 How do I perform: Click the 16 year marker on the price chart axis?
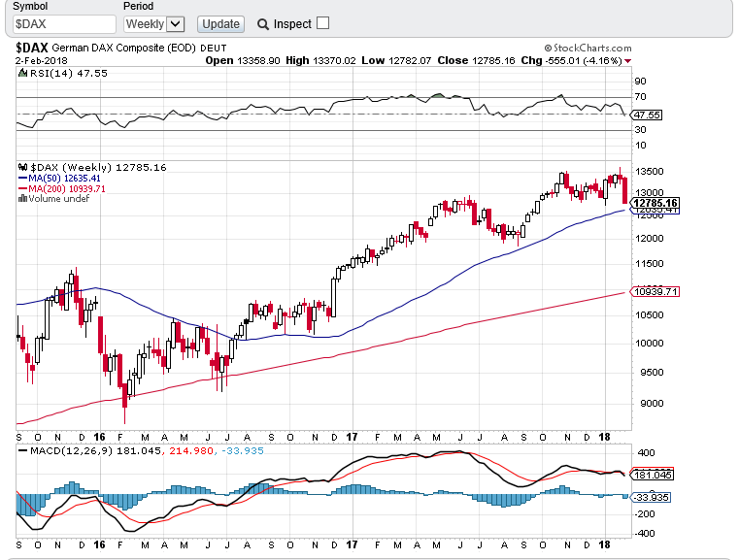(99, 437)
